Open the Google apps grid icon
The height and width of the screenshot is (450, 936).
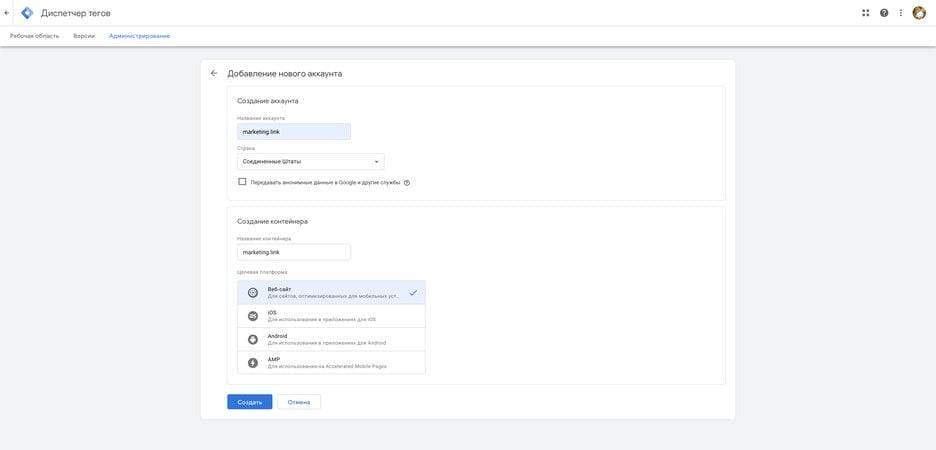866,13
